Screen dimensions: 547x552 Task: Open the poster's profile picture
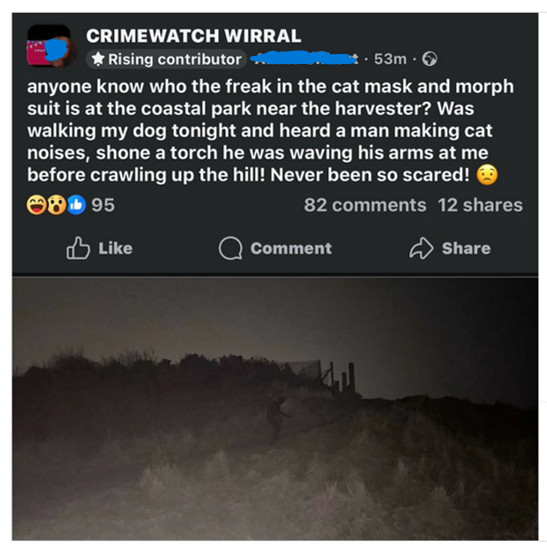click(51, 46)
